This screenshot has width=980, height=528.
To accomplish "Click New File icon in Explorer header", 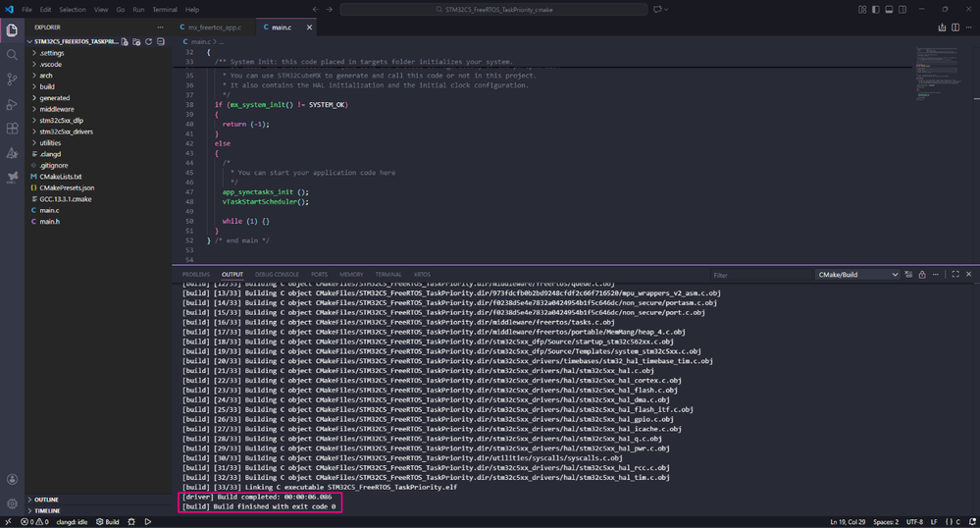I will coord(125,42).
